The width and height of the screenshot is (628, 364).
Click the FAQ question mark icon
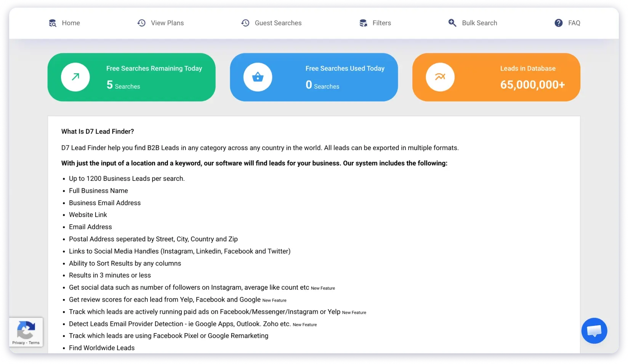559,23
